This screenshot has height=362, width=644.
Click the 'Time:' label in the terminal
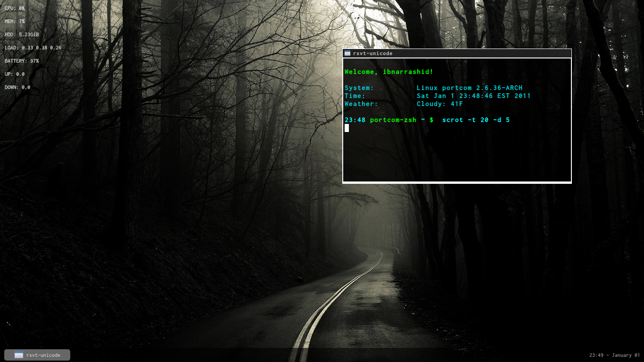(x=355, y=96)
